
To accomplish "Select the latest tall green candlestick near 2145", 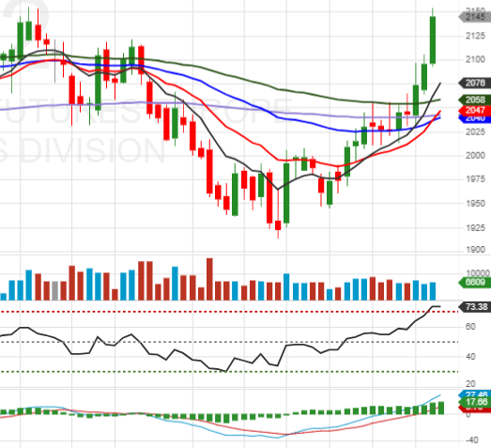I will tap(433, 39).
